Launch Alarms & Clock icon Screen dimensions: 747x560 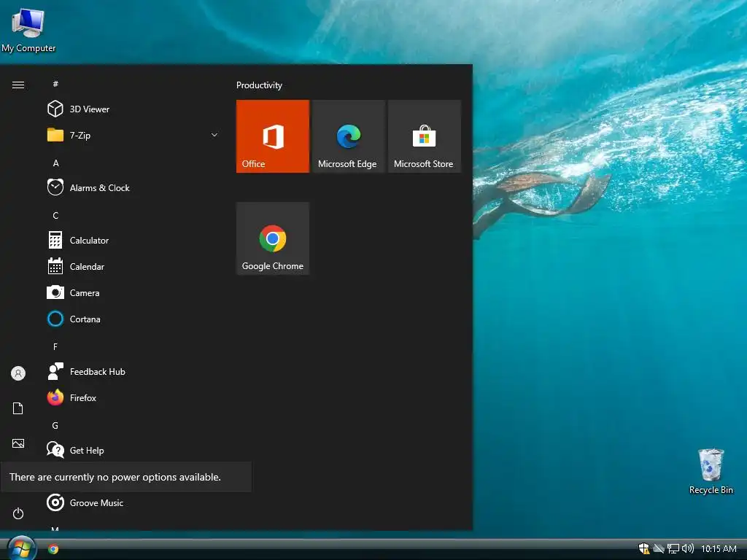[x=55, y=187]
